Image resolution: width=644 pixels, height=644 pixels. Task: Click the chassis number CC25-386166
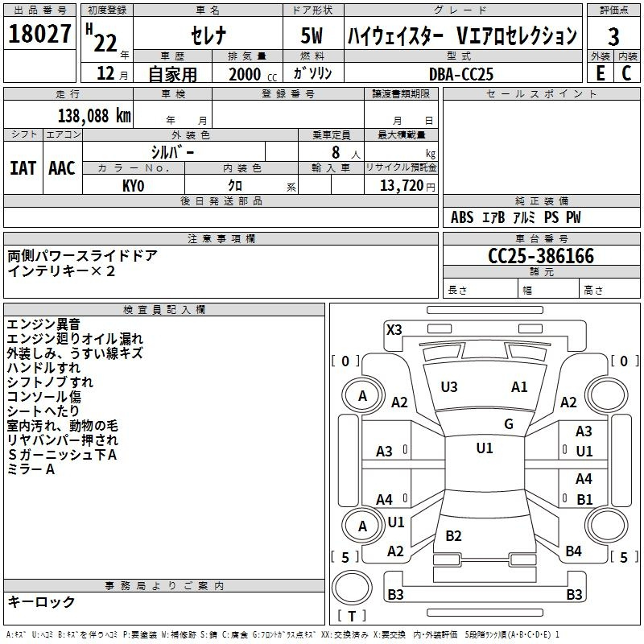[541, 257]
